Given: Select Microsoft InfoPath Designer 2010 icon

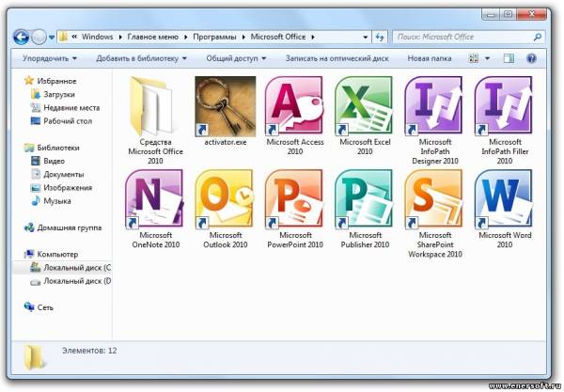Looking at the screenshot, I should click(434, 106).
